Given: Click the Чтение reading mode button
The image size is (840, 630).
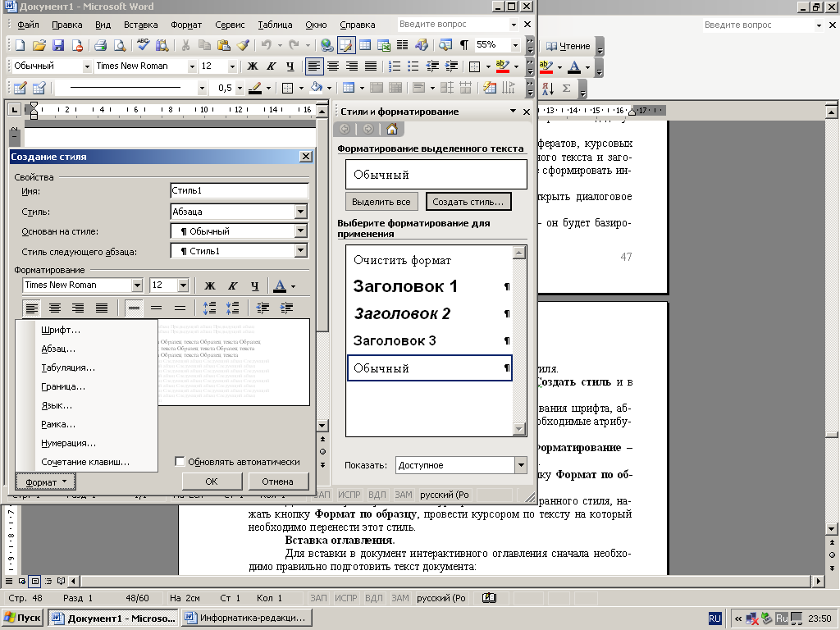Looking at the screenshot, I should [568, 46].
